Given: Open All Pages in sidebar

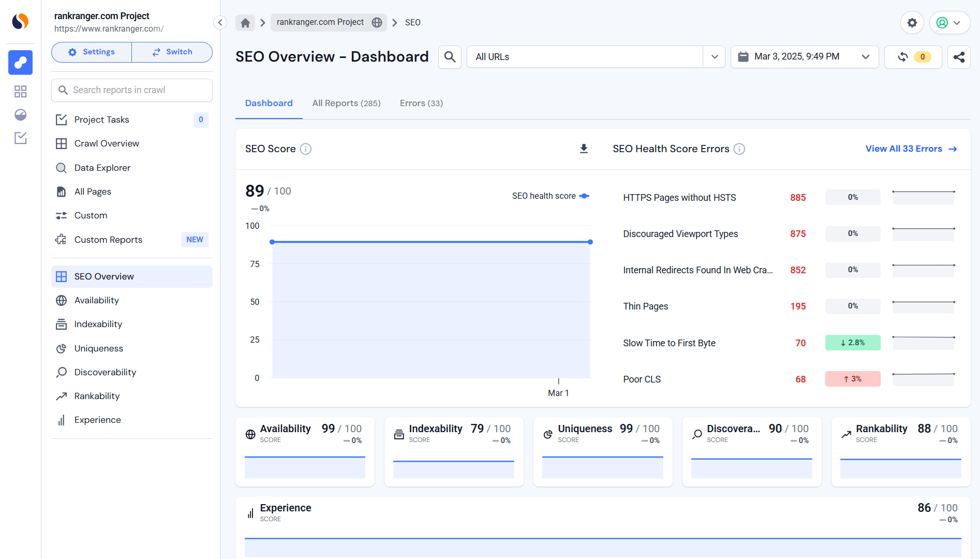Looking at the screenshot, I should (132, 192).
